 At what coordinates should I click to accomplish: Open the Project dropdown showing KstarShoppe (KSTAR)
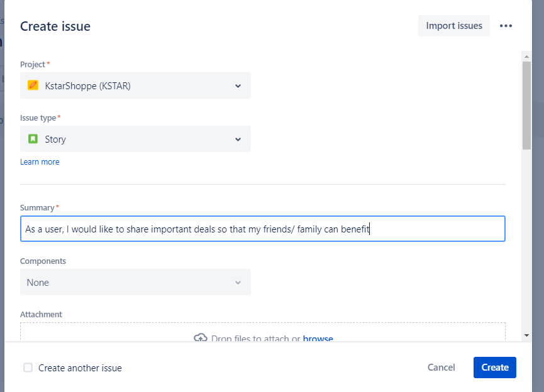click(x=135, y=85)
